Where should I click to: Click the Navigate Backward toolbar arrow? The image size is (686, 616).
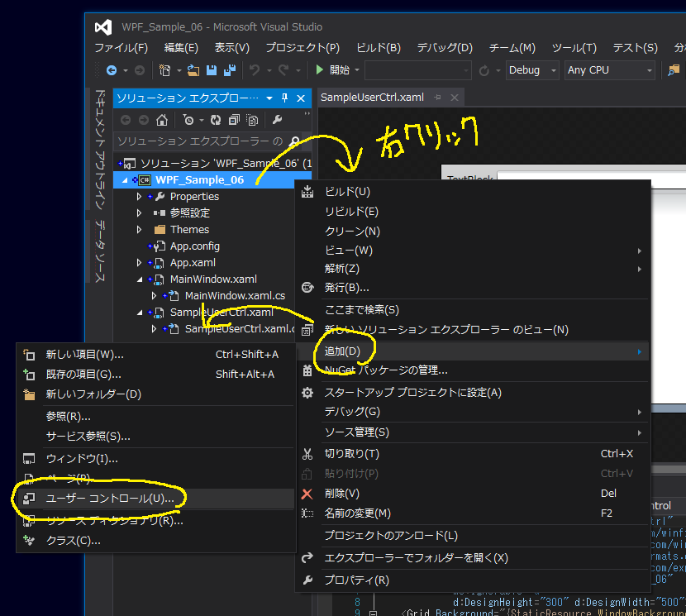tap(112, 70)
